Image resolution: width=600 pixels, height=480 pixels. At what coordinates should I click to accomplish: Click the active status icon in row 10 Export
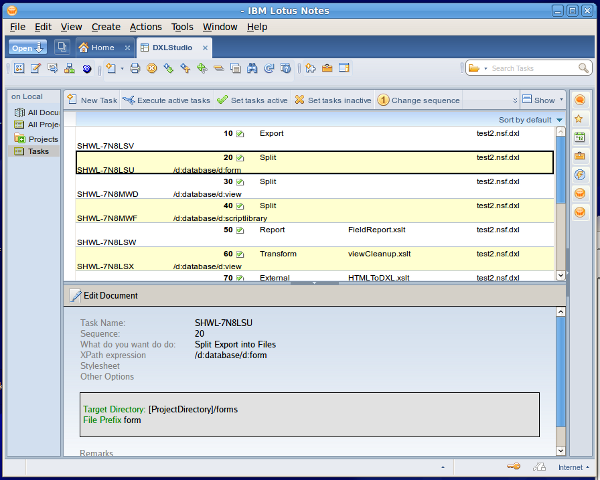[x=240, y=134]
